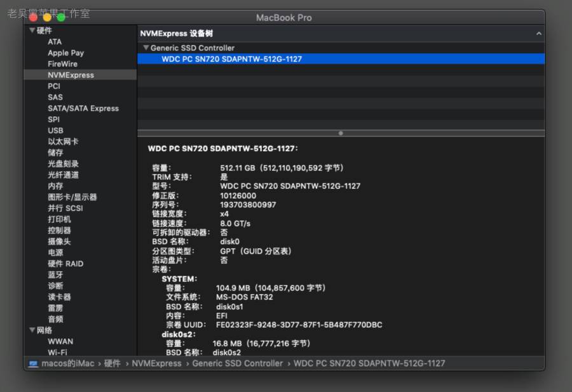Click the volume UUID FE02323F value

point(299,325)
